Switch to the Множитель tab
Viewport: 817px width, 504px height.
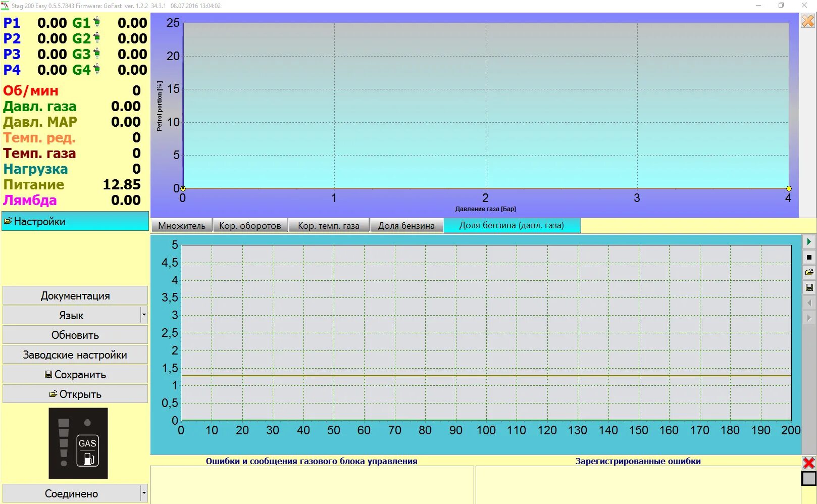(x=182, y=226)
